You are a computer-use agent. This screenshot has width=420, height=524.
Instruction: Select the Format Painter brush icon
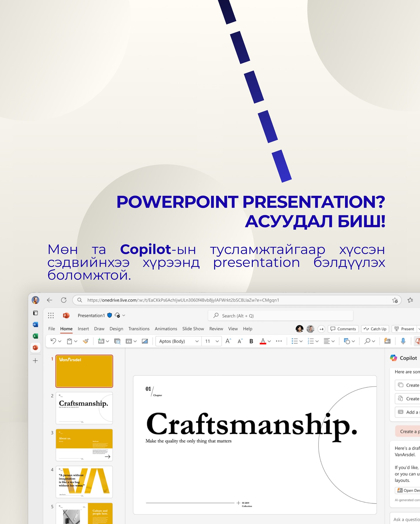pos(86,341)
